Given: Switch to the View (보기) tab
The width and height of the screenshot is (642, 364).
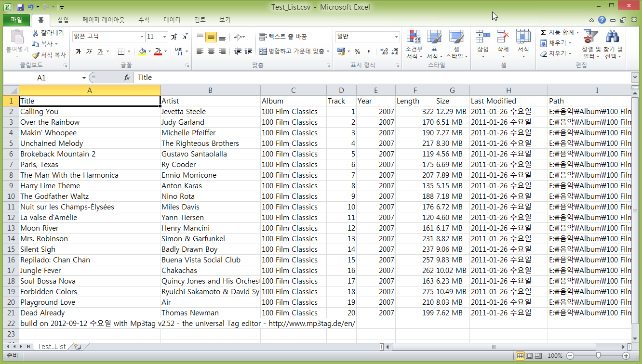Looking at the screenshot, I should [x=225, y=20].
